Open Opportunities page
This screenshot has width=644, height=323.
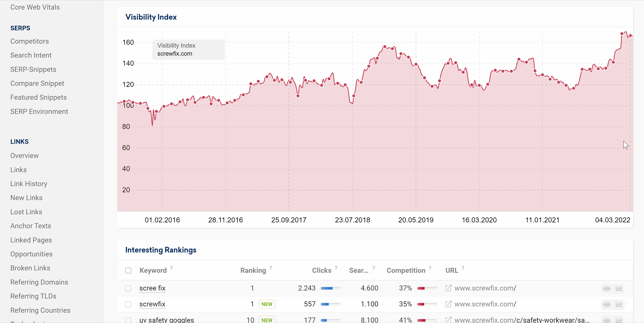[31, 254]
